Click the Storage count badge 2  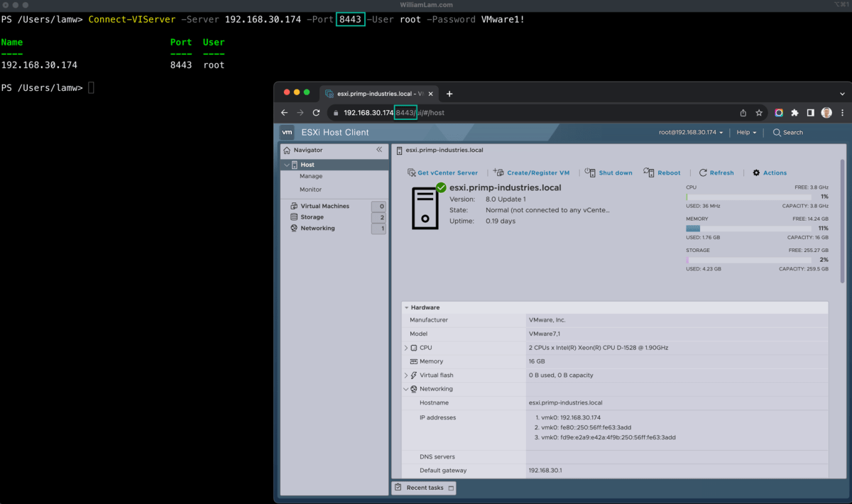pos(379,217)
